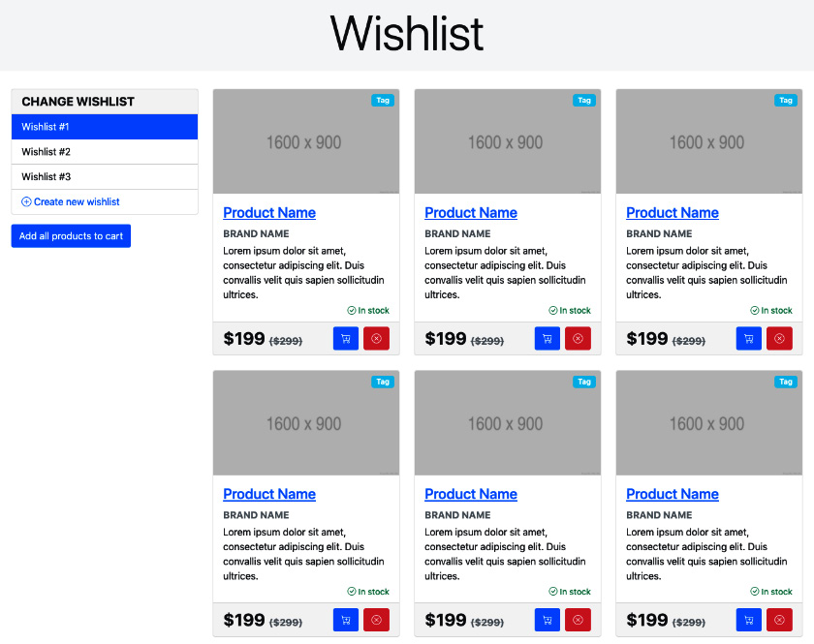
Task: Click the green In stock check icon, top-left product
Action: coord(353,310)
